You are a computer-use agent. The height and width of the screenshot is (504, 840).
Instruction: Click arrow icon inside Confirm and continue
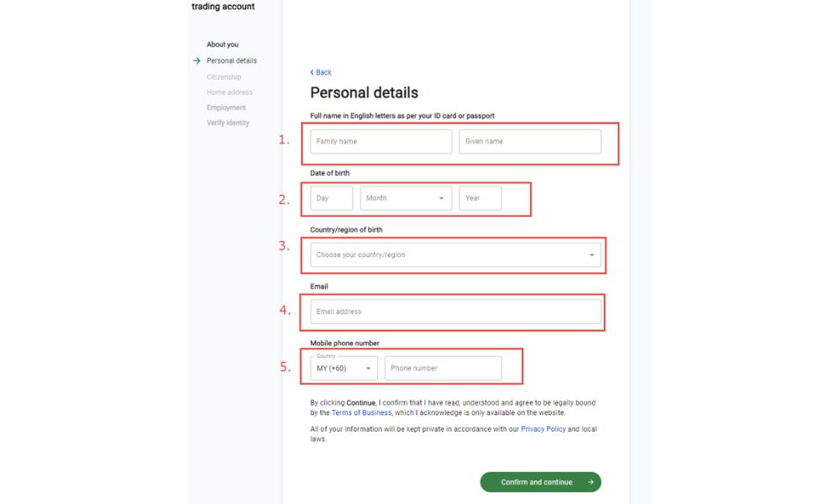[x=591, y=482]
